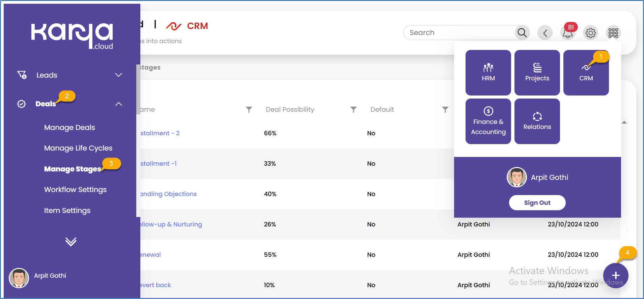Click the add new stage plus button
This screenshot has width=644, height=299.
click(616, 275)
